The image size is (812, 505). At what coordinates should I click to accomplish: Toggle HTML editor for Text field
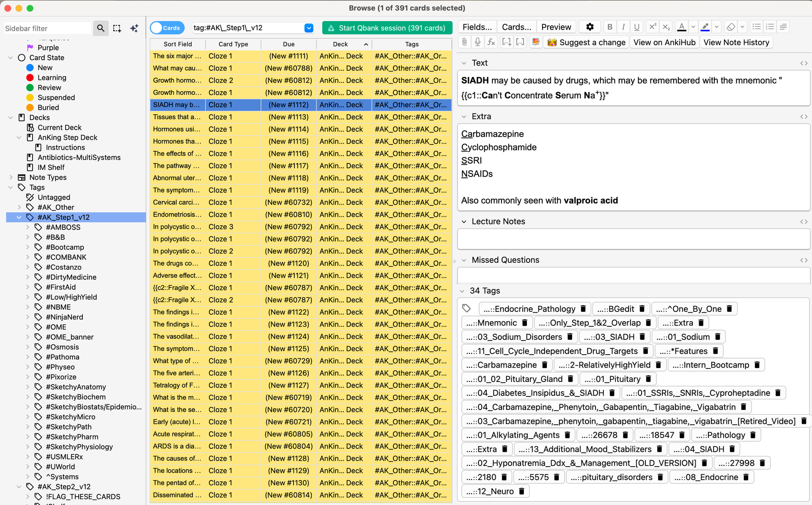point(804,63)
